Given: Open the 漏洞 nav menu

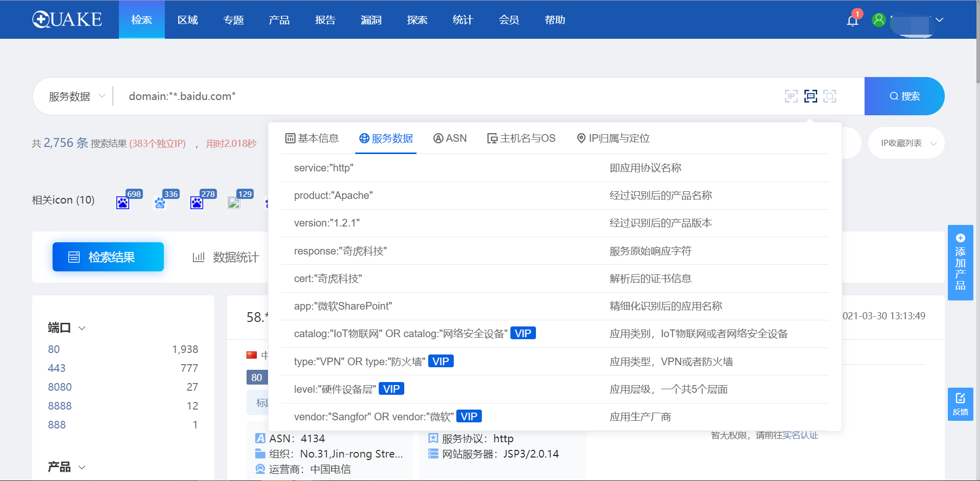Looking at the screenshot, I should [x=371, y=19].
